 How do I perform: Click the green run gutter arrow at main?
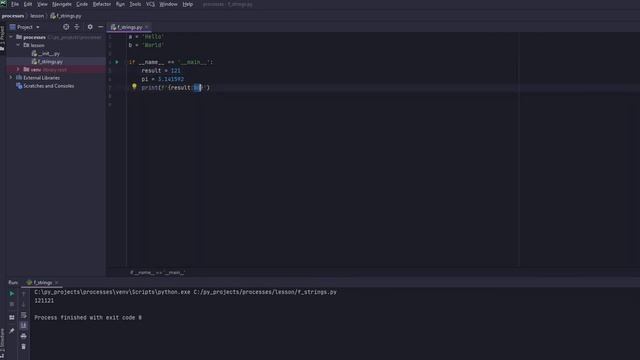click(117, 62)
